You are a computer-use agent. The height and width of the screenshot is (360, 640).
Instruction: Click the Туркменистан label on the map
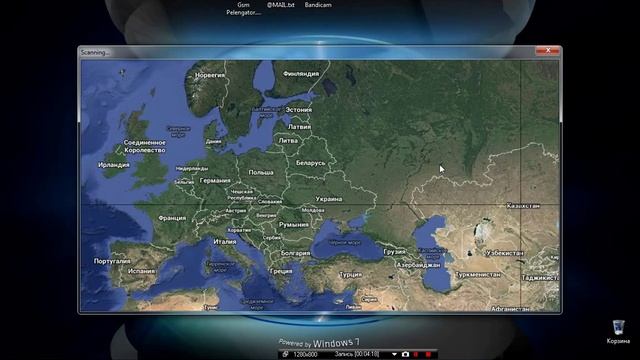coord(478,275)
